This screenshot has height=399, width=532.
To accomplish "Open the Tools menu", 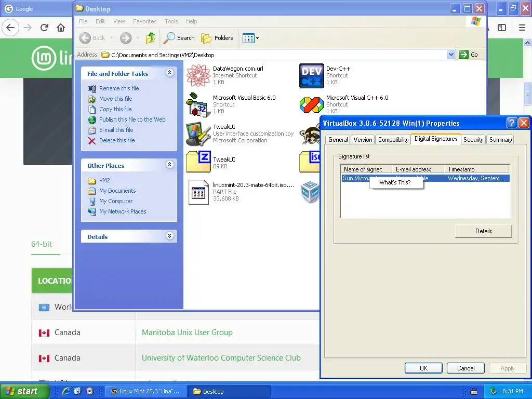I will (x=171, y=21).
